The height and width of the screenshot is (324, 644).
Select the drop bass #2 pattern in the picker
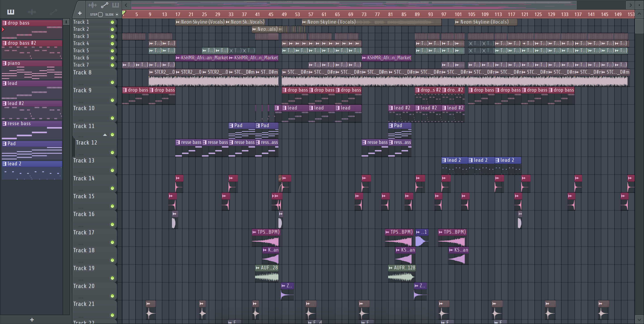click(32, 50)
